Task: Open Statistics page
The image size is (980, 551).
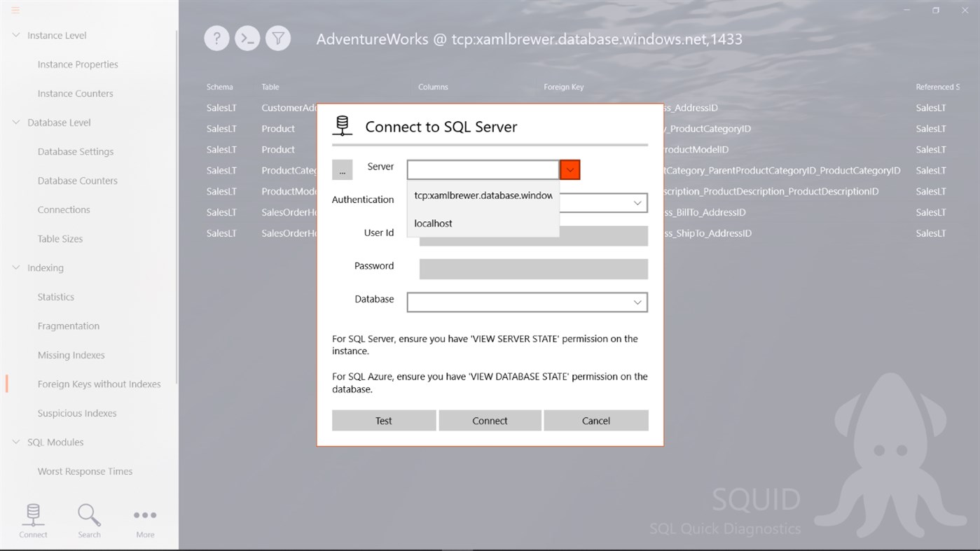Action: (x=56, y=297)
